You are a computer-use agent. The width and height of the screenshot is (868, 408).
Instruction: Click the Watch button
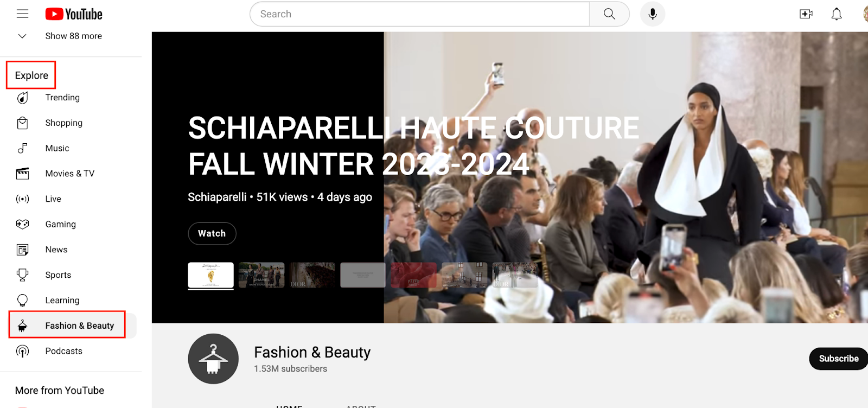click(x=212, y=233)
